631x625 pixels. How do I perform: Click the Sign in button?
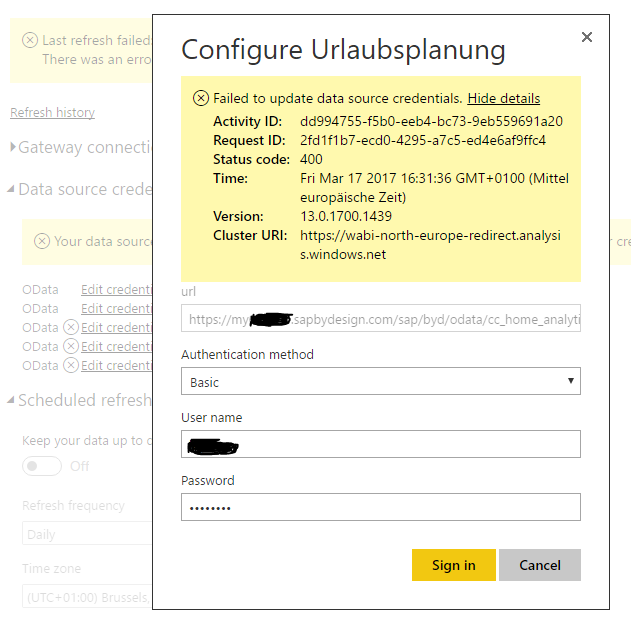point(454,565)
